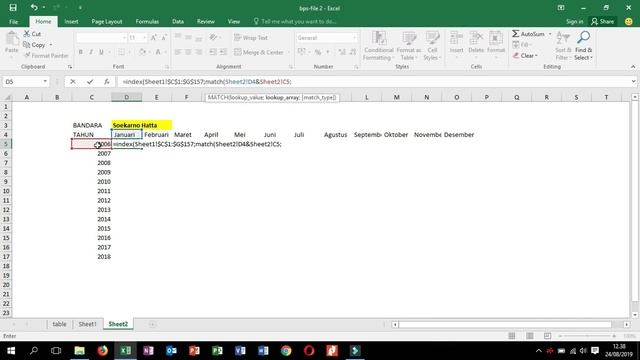Viewport: 640px width, 360px height.
Task: Click the zoom slider in status bar
Action: click(588, 336)
